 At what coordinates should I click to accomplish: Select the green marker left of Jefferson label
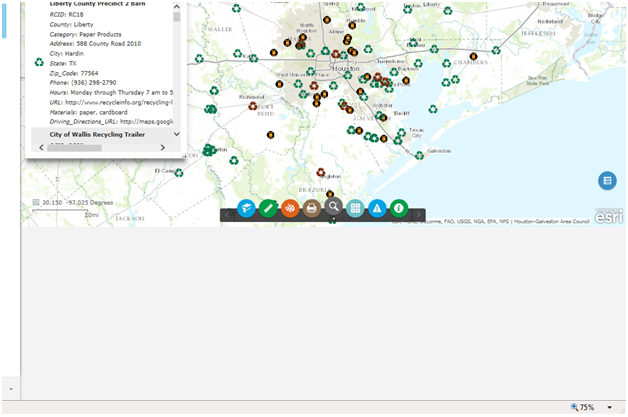pyautogui.click(x=496, y=50)
